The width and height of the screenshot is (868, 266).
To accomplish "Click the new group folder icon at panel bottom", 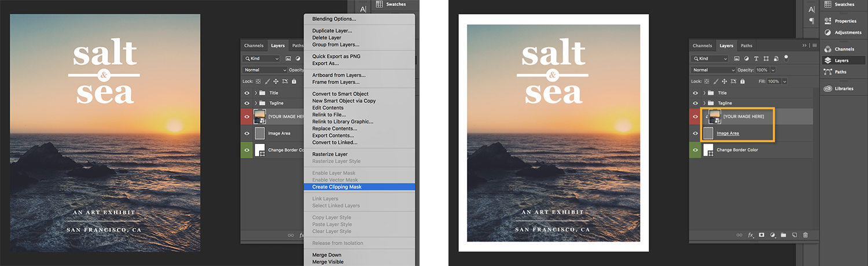I will pos(784,235).
